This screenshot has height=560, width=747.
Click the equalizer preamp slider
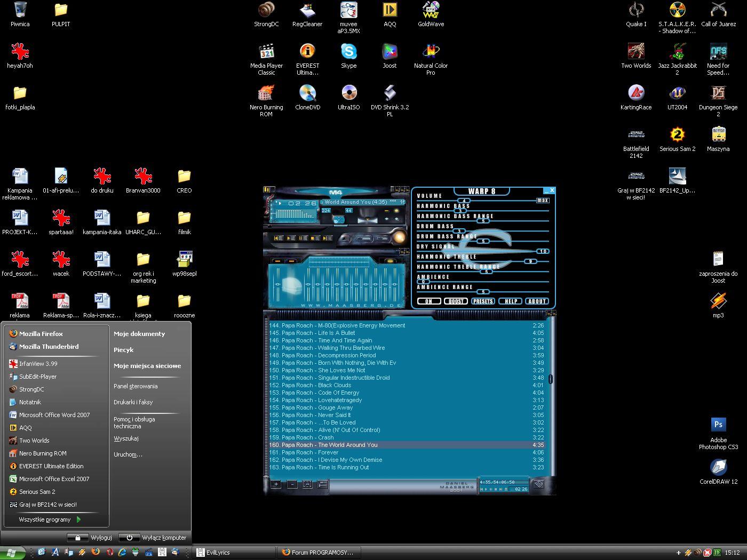278,284
